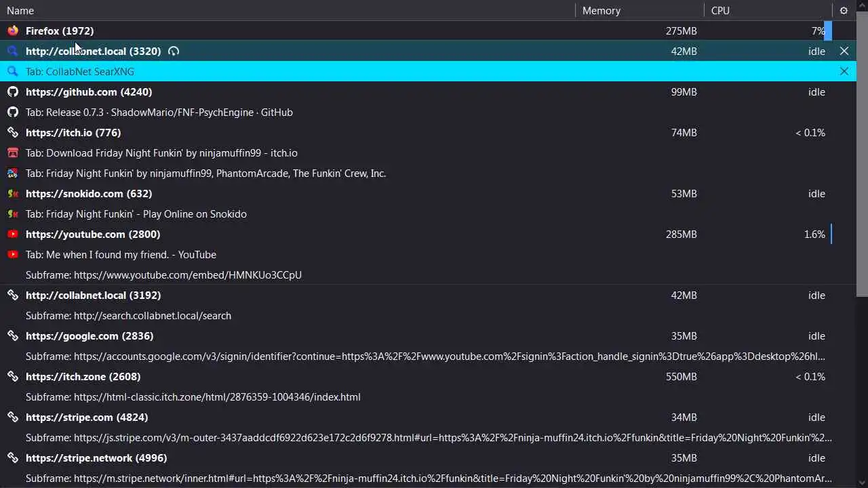The image size is (868, 488).
Task: Select Friday Night Funkin' Play Online on Snokido tab
Action: coord(428,213)
